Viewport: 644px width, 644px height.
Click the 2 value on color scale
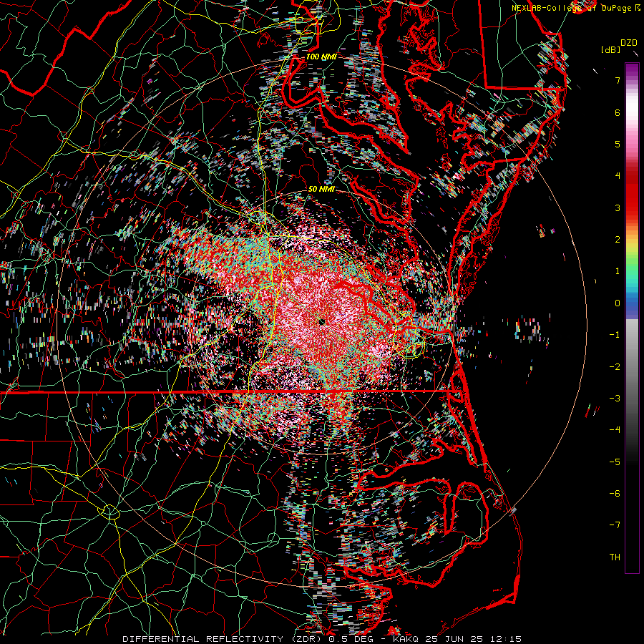tap(618, 240)
